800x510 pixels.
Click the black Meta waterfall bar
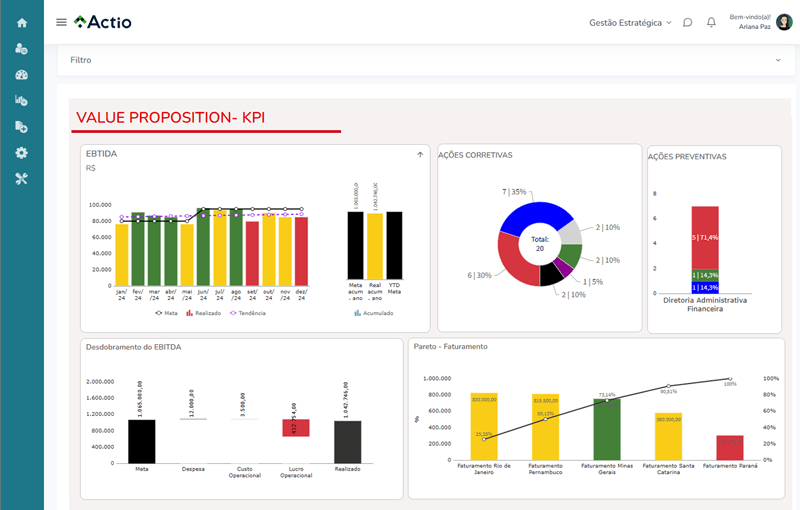pos(142,442)
